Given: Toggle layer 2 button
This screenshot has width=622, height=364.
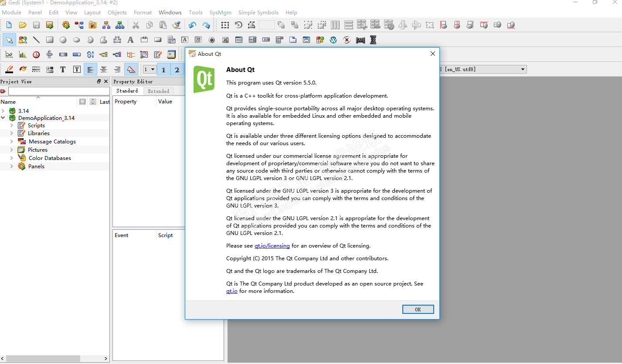Looking at the screenshot, I should [177, 69].
